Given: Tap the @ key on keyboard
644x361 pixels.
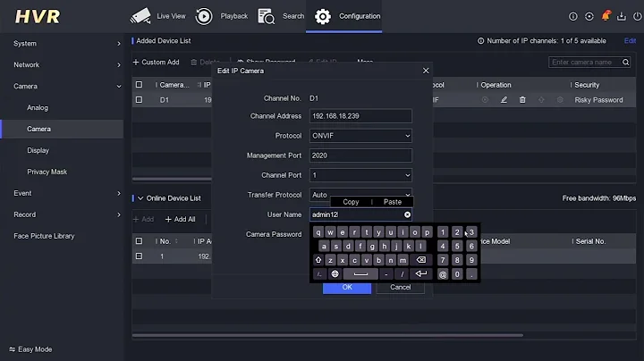Looking at the screenshot, I should click(443, 274).
